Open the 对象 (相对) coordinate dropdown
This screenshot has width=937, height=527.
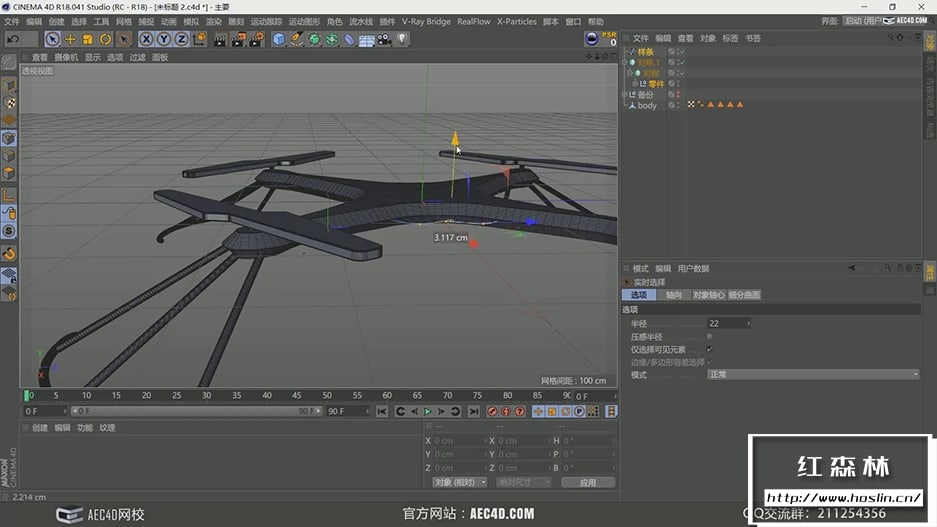[459, 482]
